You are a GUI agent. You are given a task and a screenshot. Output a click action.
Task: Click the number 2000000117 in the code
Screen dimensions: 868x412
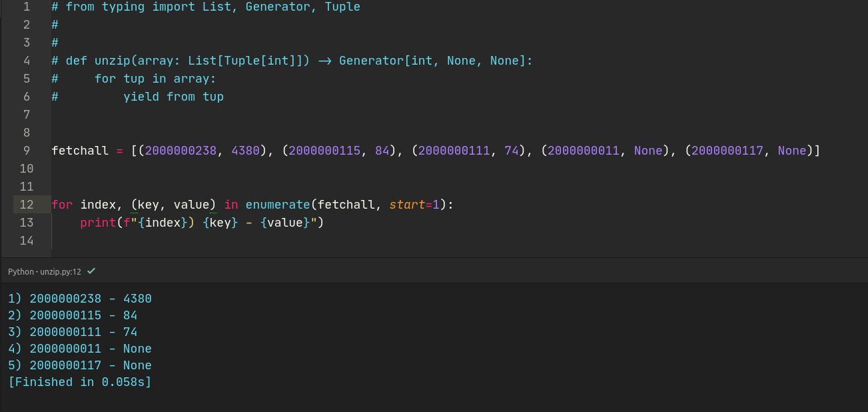727,151
